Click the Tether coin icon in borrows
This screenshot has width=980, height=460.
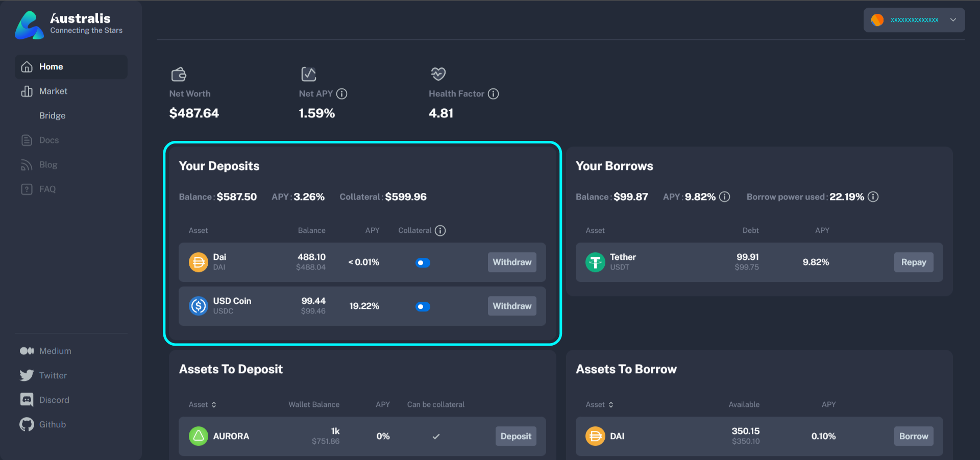click(x=595, y=262)
